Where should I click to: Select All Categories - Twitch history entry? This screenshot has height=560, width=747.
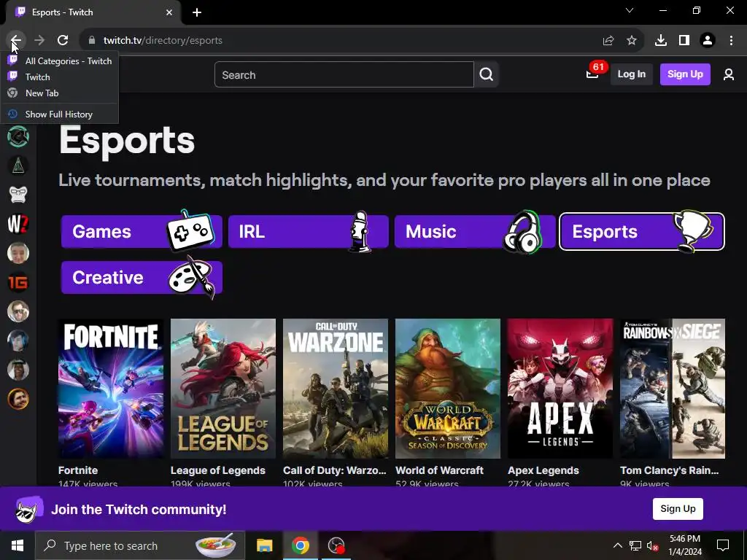[60, 61]
